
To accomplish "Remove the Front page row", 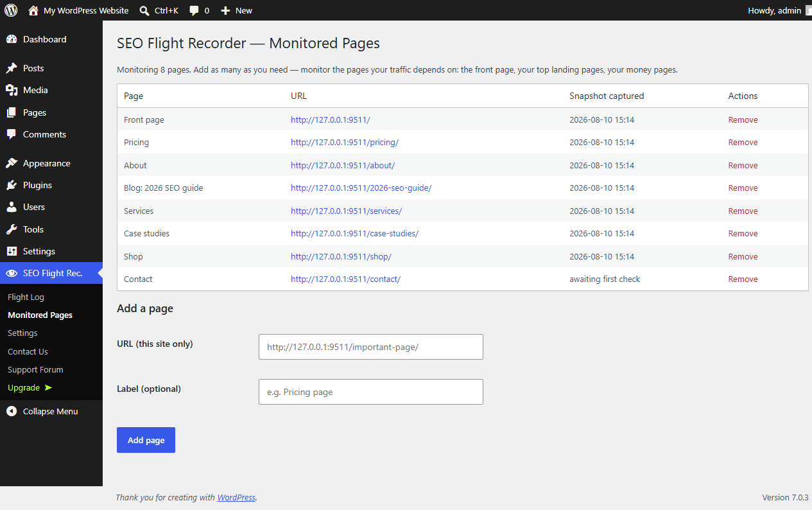I will (x=743, y=119).
